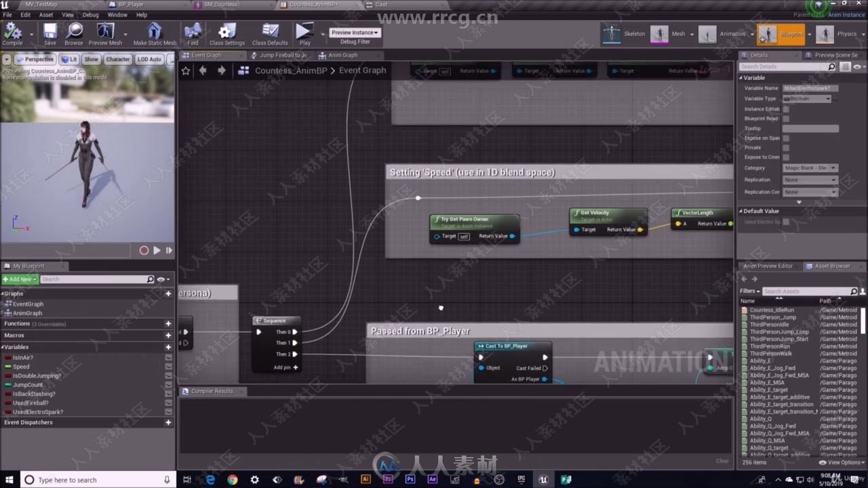Viewport: 868px width, 488px height.
Task: Navigate back in graph history
Action: click(203, 70)
